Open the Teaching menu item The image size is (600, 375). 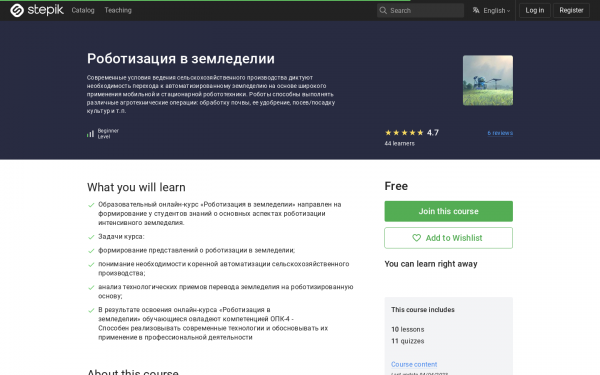click(118, 10)
